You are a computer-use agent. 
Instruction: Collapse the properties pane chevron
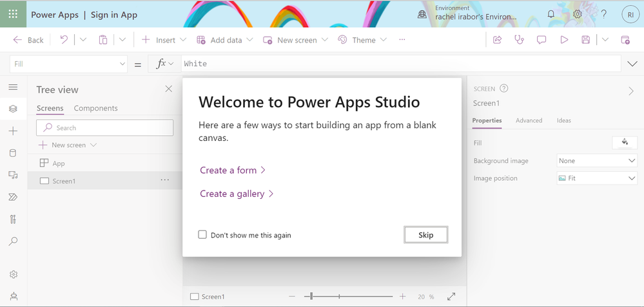[632, 91]
